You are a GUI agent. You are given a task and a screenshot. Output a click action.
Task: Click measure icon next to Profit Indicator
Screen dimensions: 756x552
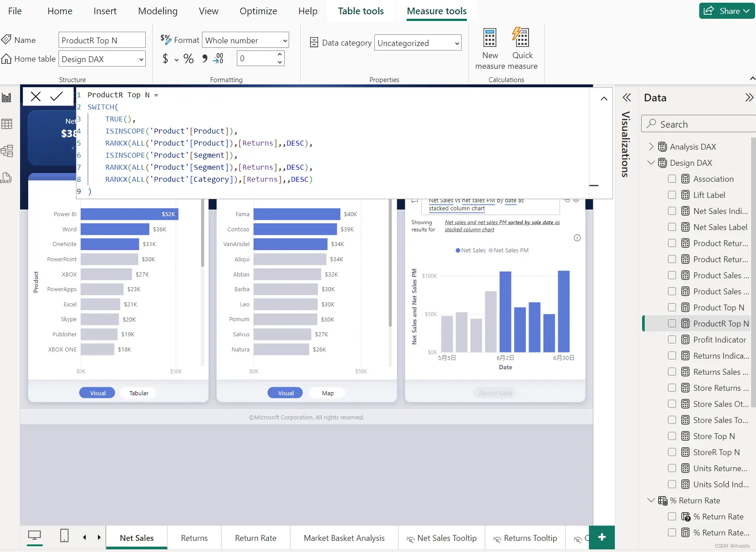(685, 340)
